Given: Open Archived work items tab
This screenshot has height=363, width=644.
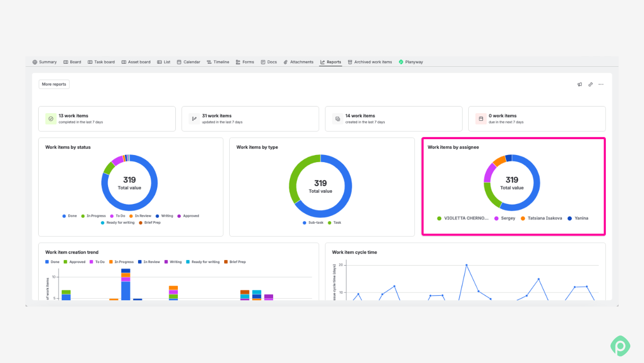Looking at the screenshot, I should [x=370, y=62].
